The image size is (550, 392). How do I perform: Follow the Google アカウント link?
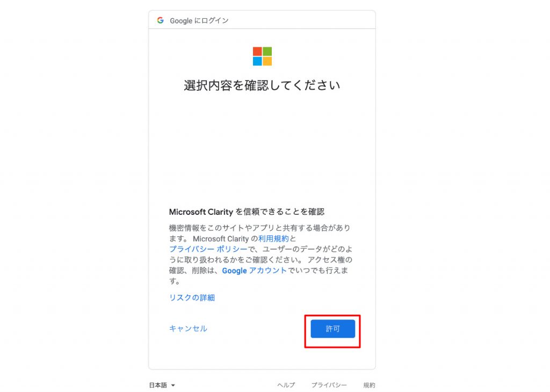[x=254, y=271]
